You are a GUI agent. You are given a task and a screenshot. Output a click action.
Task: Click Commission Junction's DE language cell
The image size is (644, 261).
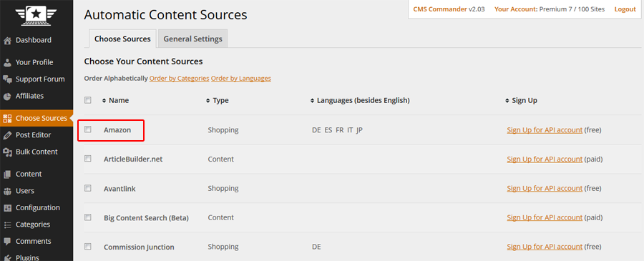(x=316, y=247)
